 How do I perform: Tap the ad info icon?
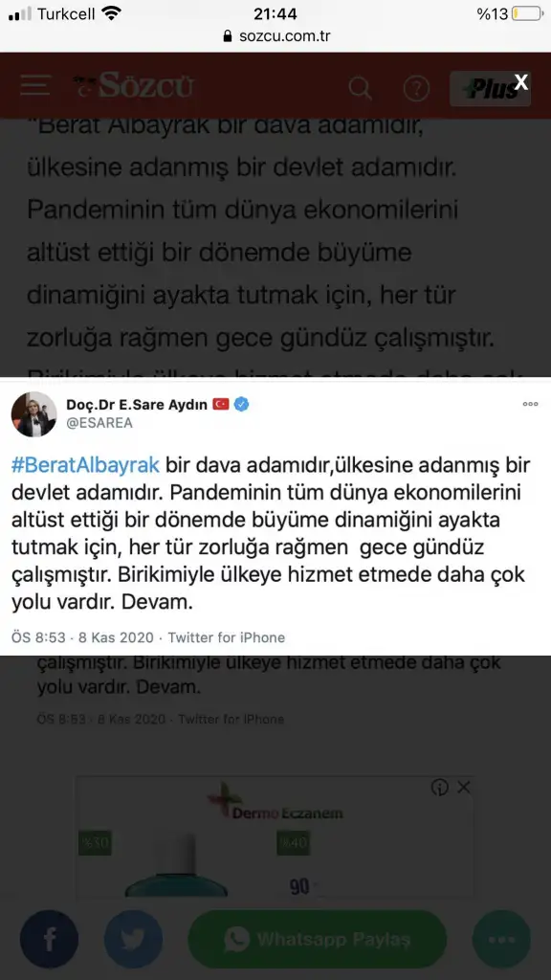point(440,788)
